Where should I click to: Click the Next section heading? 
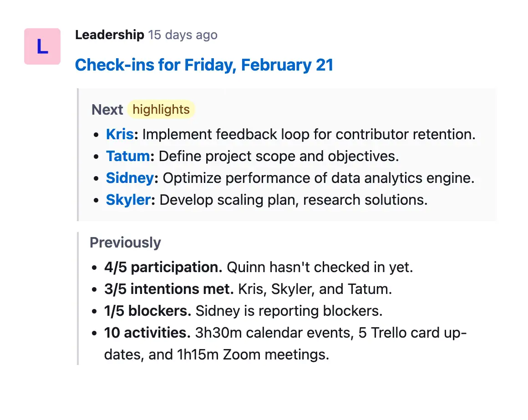(x=107, y=110)
